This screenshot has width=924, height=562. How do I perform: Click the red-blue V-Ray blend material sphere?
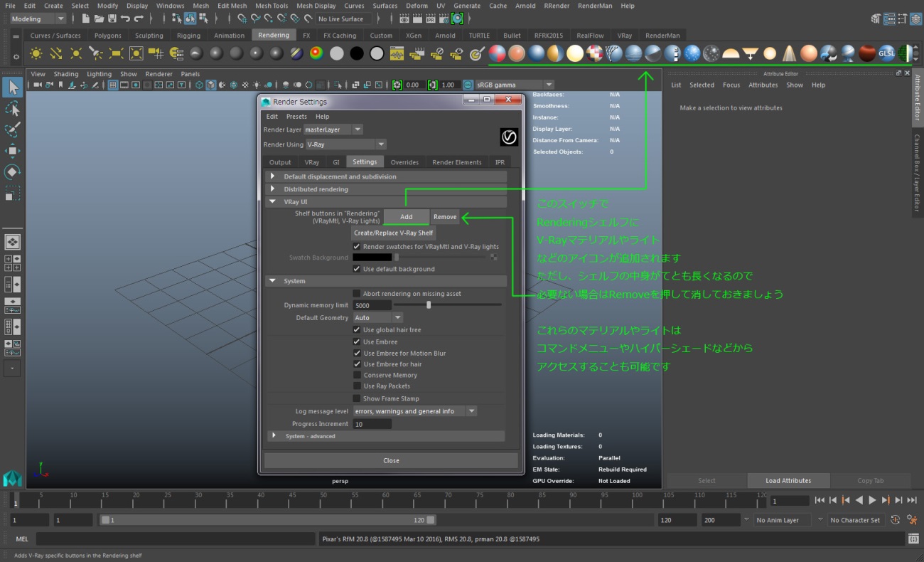(x=498, y=53)
